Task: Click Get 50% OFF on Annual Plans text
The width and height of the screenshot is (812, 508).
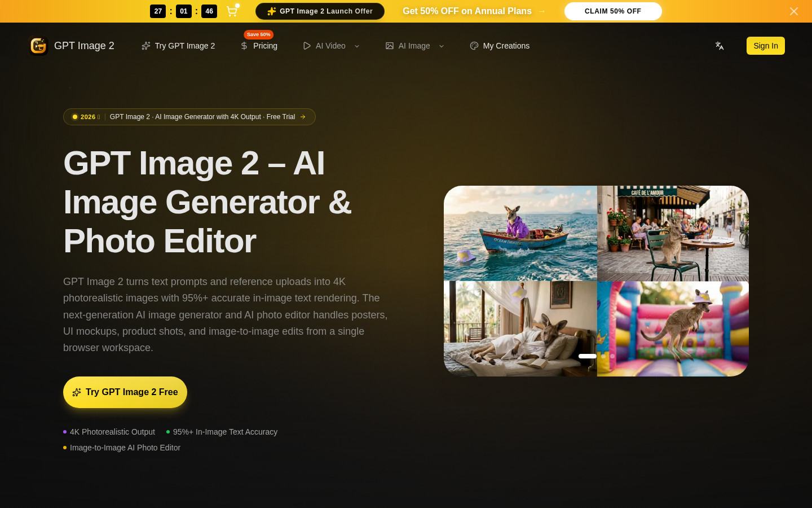Action: tap(467, 11)
